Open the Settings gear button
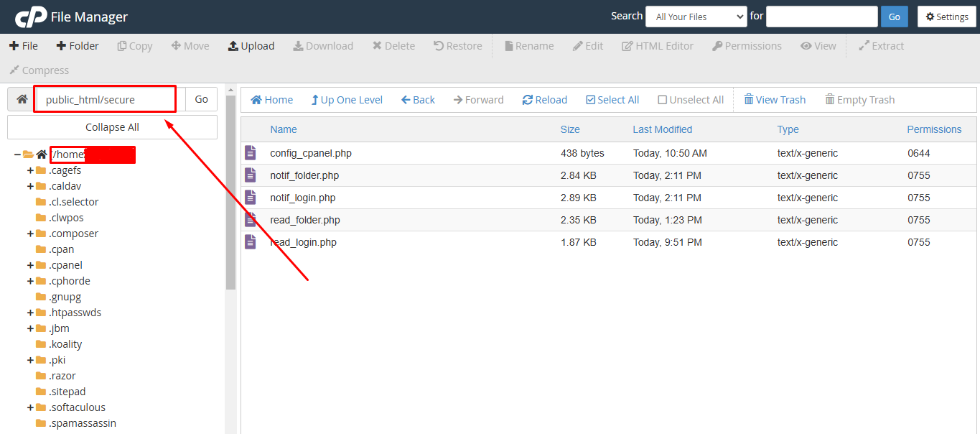980x434 pixels. (947, 17)
